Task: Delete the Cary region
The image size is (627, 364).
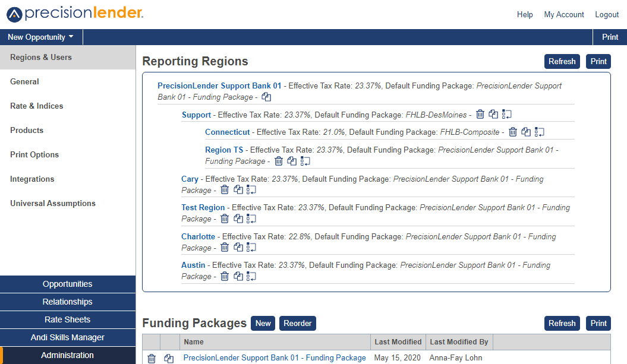Action: coord(225,190)
